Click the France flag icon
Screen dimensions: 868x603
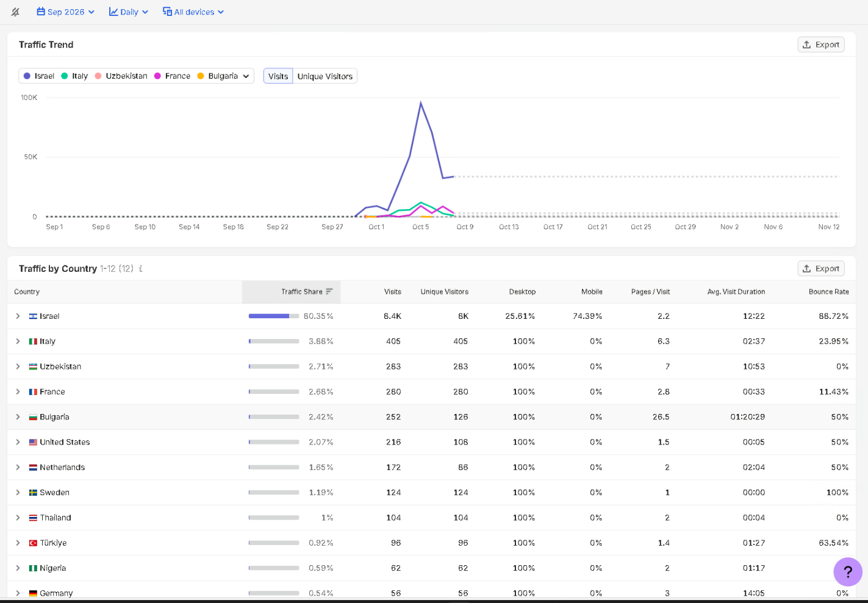coord(33,391)
